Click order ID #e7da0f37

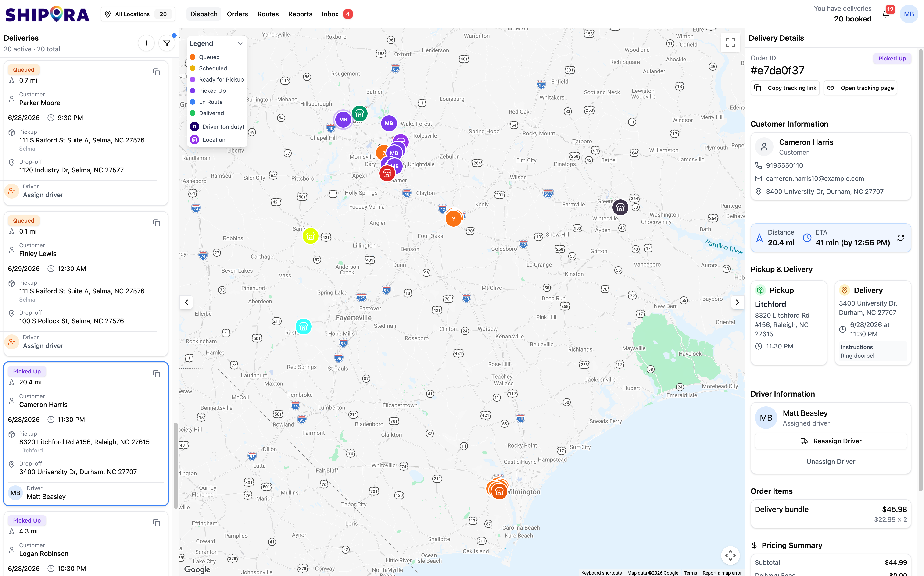point(777,71)
